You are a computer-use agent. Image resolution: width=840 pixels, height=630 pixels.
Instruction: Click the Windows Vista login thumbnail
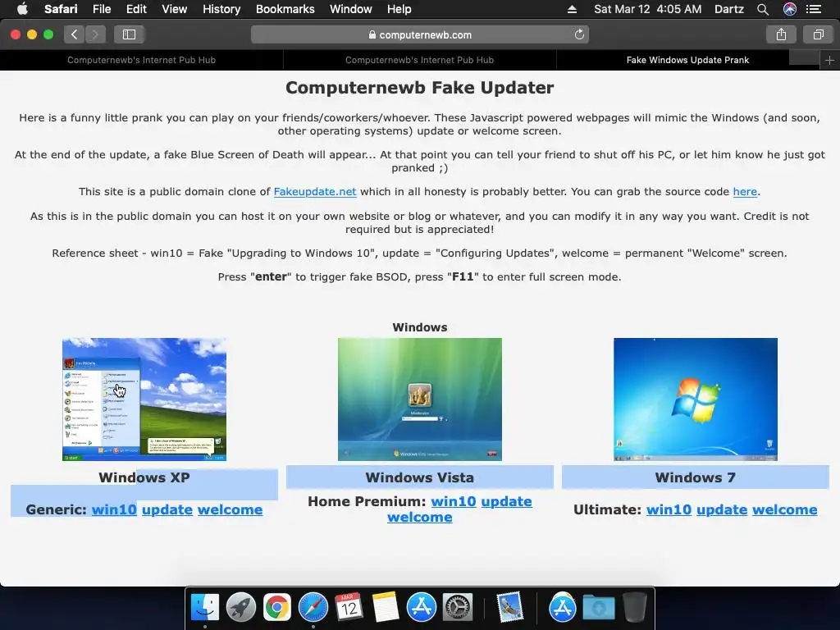pos(420,399)
